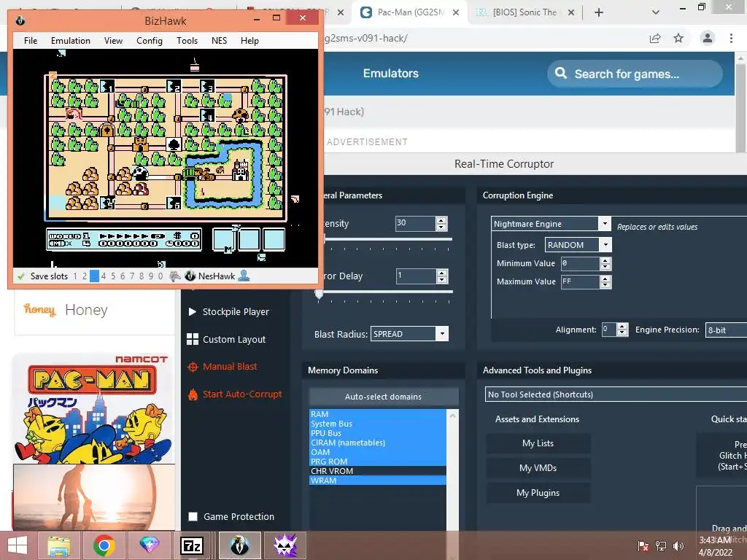Viewport: 747px width, 560px height.
Task: Switch to the Sonic BIOS browser tab
Action: click(524, 12)
